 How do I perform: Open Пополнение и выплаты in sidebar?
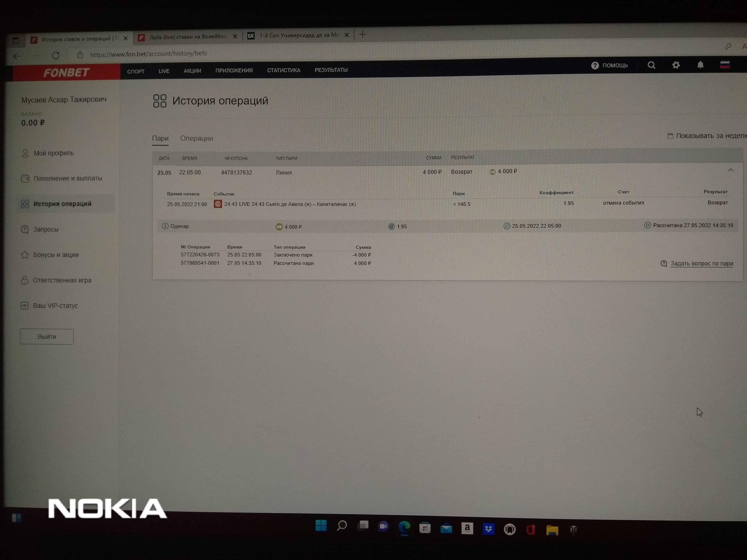[x=68, y=178]
